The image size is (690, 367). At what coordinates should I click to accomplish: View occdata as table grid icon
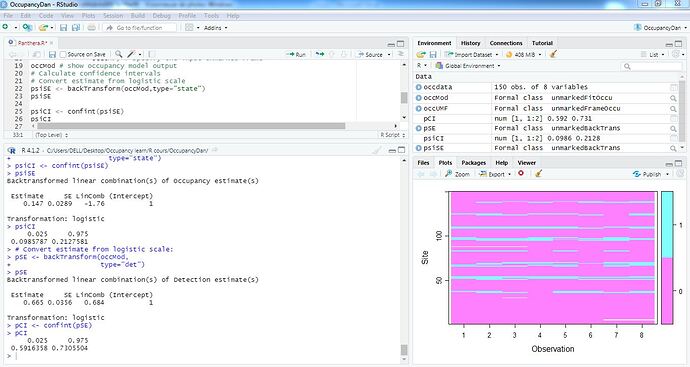tap(673, 87)
